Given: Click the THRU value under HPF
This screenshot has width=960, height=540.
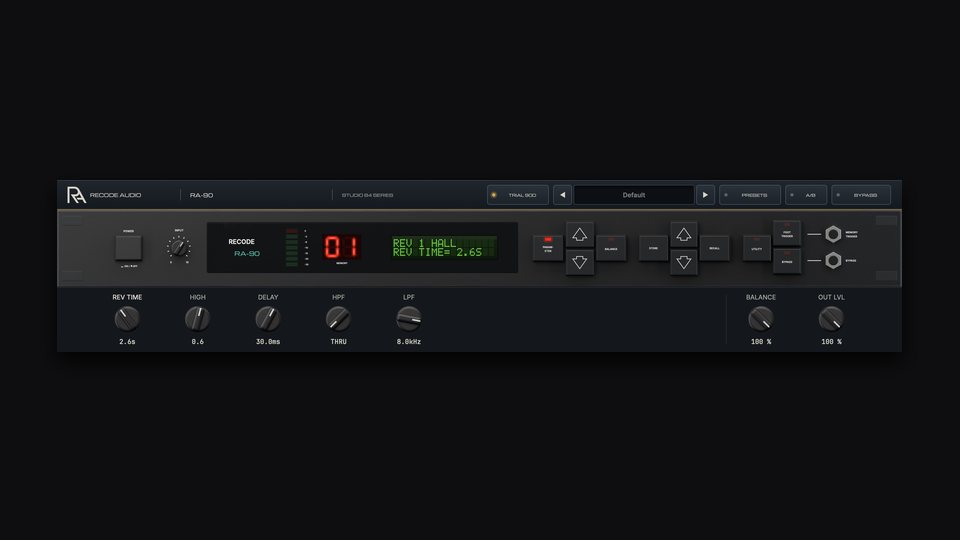Looking at the screenshot, I should pyautogui.click(x=338, y=342).
